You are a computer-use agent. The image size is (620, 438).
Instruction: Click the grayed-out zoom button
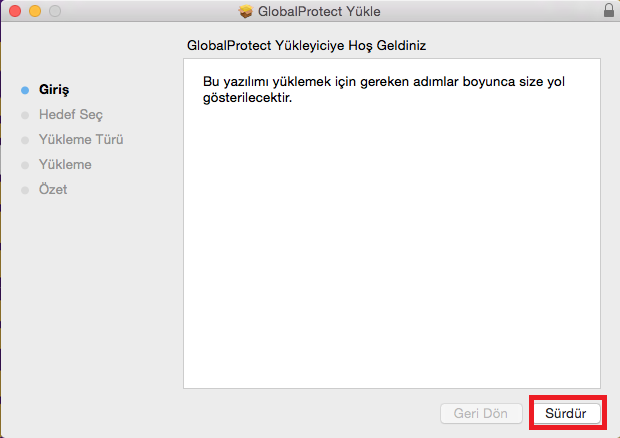[x=55, y=11]
